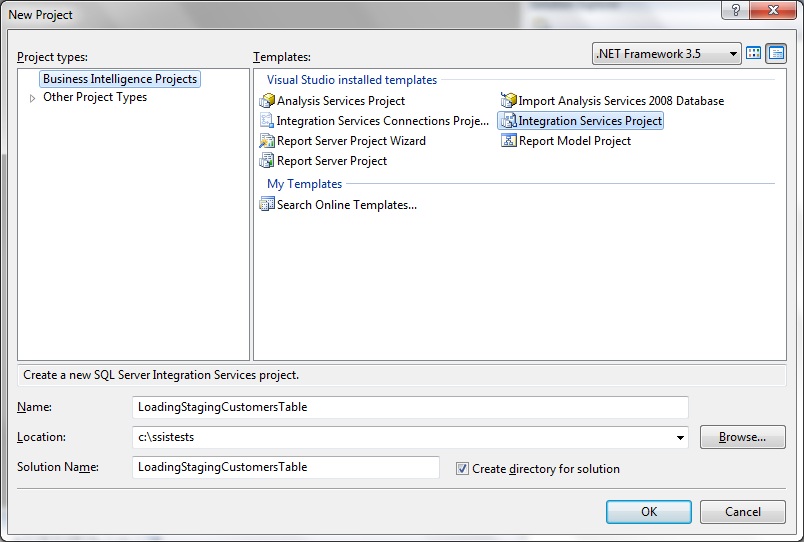The width and height of the screenshot is (804, 542).
Task: Select Business Intelligence Projects in project types
Action: click(120, 79)
